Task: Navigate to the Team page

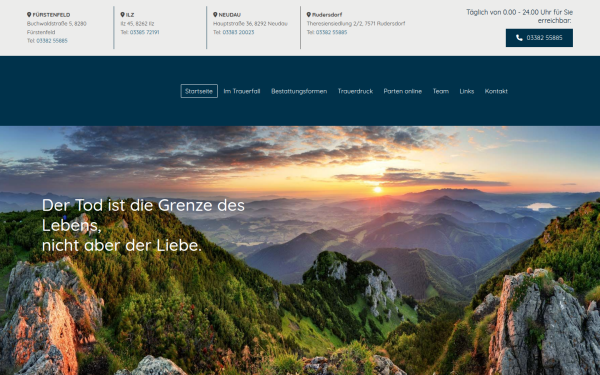Action: click(x=441, y=91)
